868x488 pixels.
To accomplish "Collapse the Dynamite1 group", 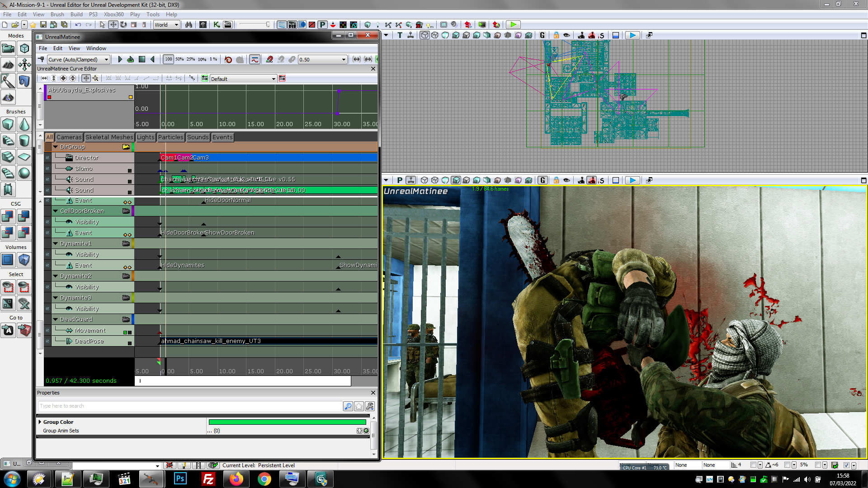I will 56,244.
